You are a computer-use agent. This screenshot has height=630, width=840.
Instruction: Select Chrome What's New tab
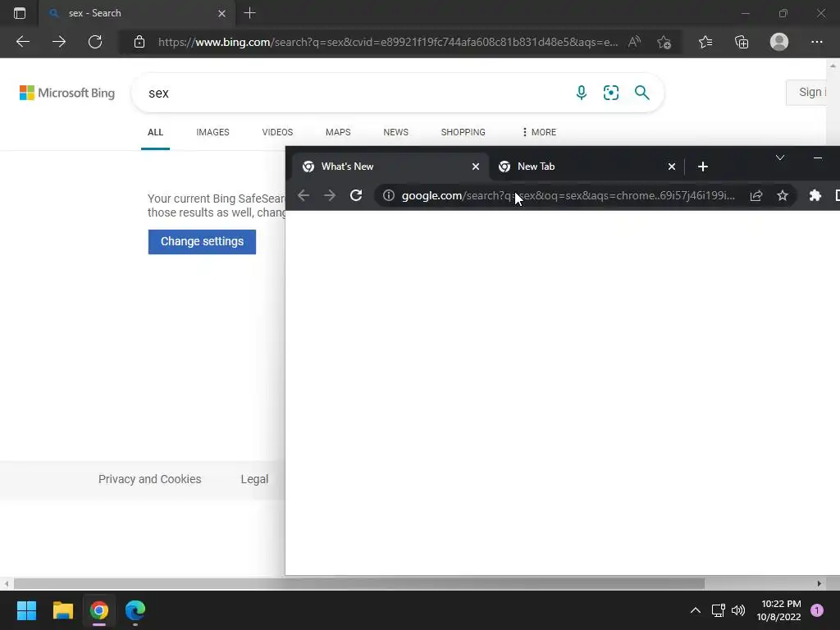point(390,167)
